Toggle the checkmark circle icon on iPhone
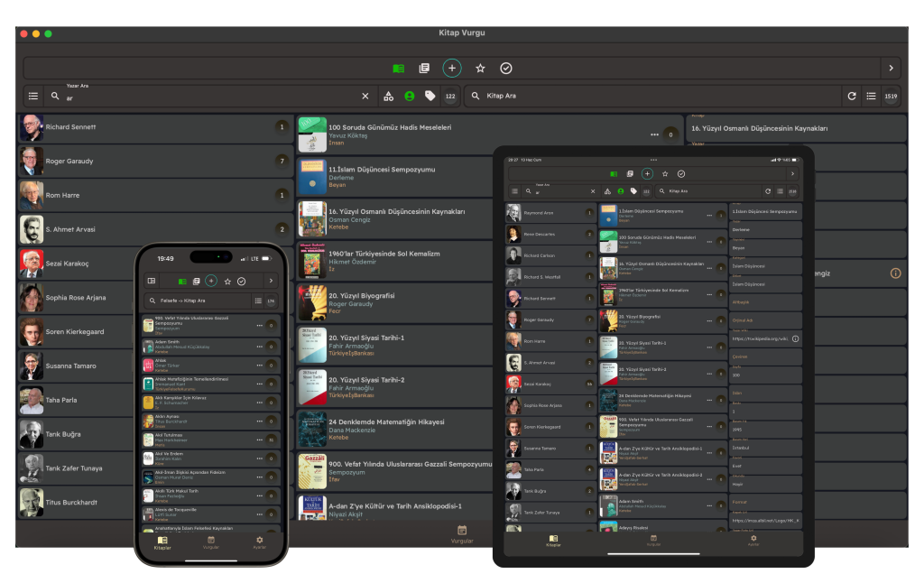924x574 pixels. click(242, 282)
